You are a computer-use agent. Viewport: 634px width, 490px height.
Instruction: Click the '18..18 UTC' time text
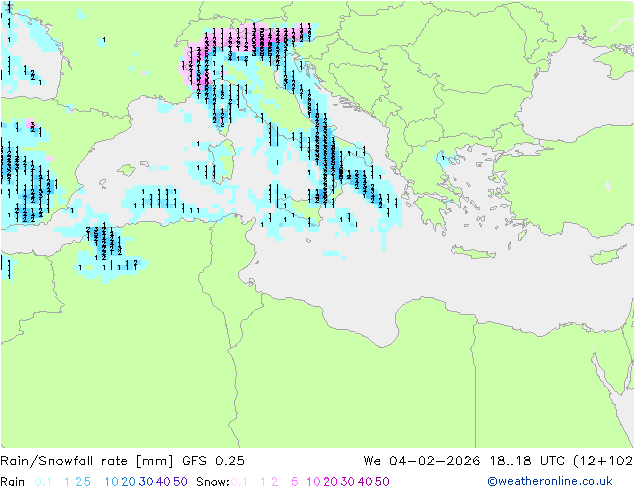(x=527, y=461)
